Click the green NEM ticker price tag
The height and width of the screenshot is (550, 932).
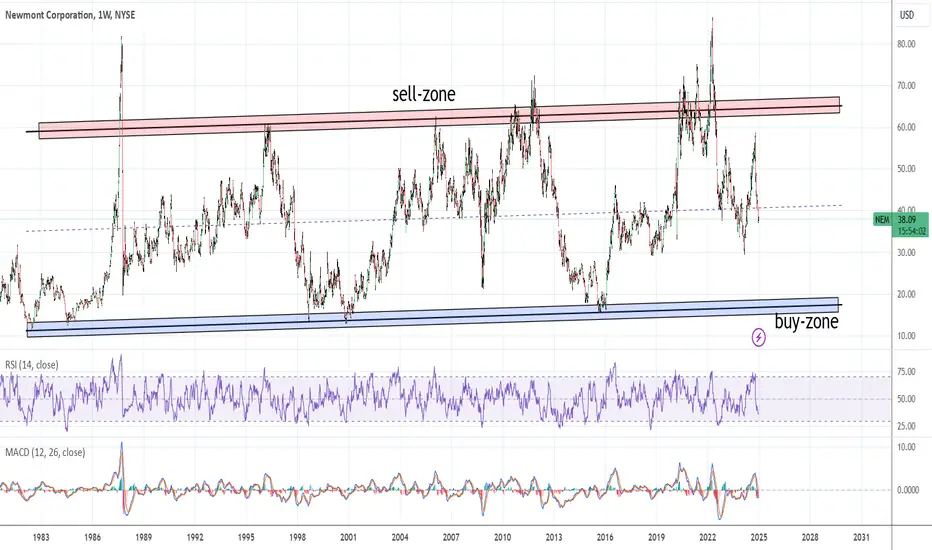click(x=882, y=220)
